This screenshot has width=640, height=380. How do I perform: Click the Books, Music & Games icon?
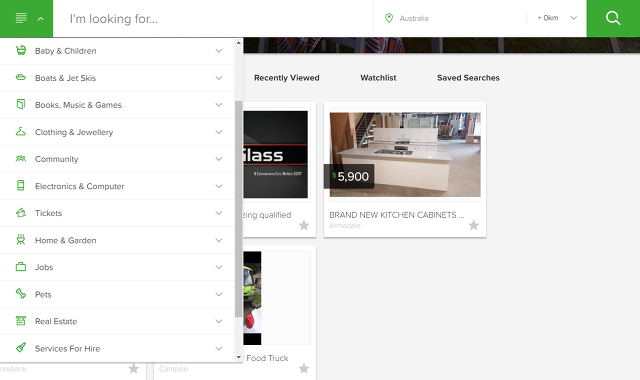21,104
